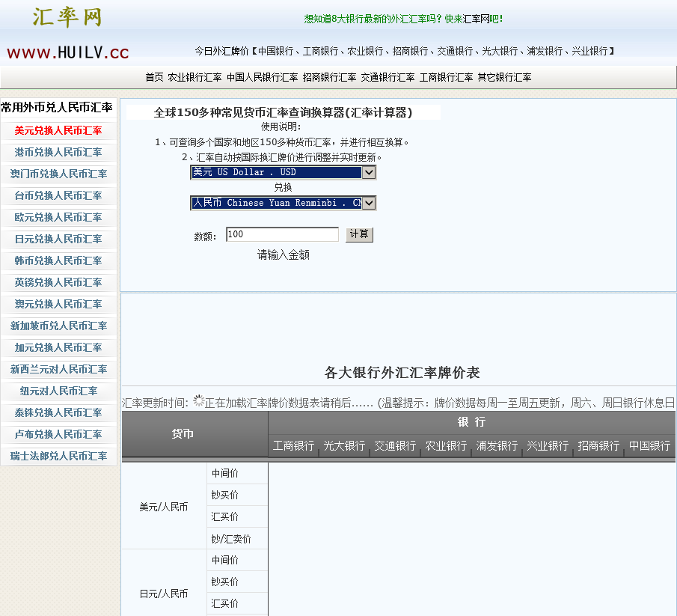Click the 数额 amount input field

tap(282, 234)
